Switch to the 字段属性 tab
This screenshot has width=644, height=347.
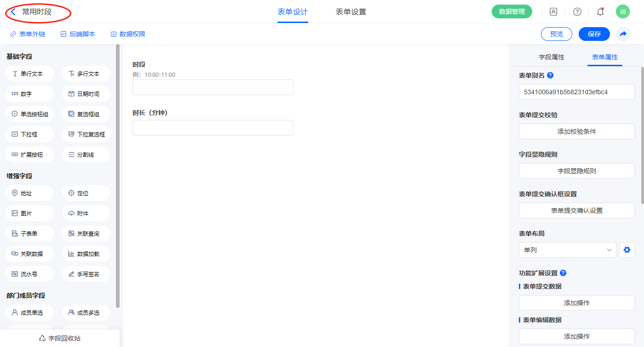coord(551,57)
